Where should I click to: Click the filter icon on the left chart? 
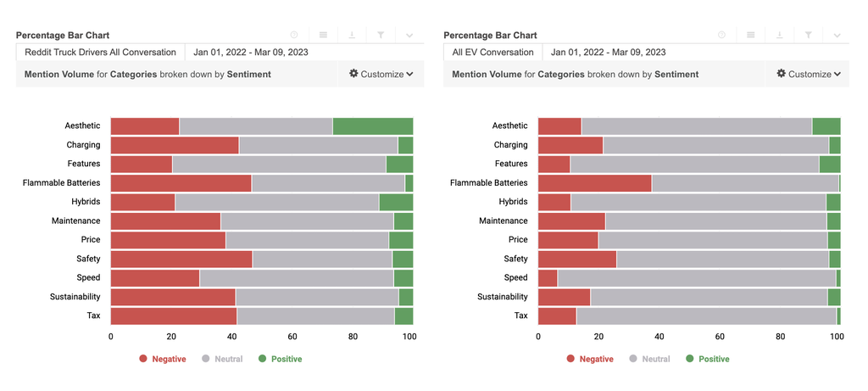point(381,36)
